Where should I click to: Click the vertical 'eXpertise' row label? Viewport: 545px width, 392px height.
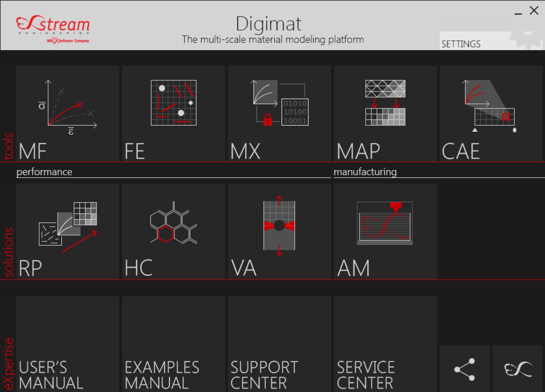click(x=8, y=364)
